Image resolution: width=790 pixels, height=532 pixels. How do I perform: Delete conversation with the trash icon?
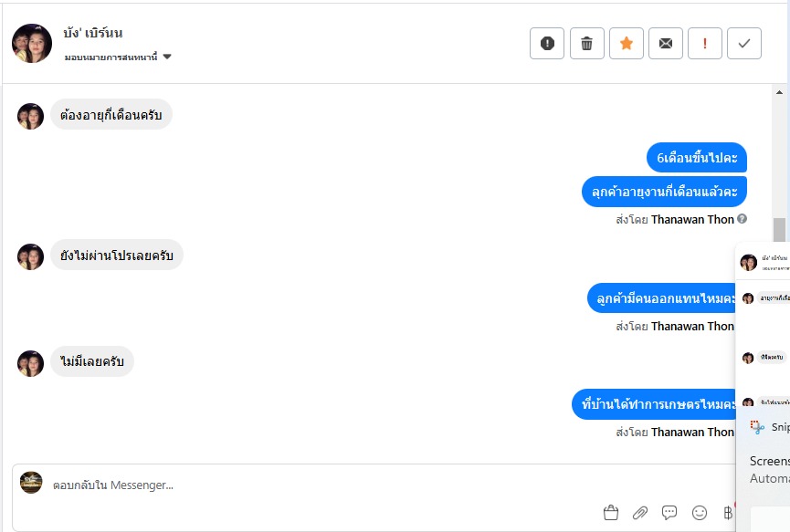tap(586, 43)
